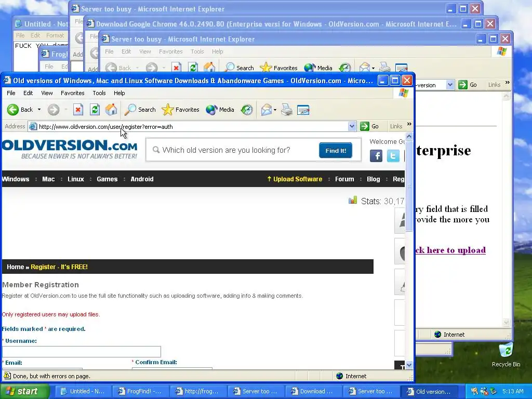Refresh the OldVersion page in the front window
The image size is (532, 399).
[95, 110]
